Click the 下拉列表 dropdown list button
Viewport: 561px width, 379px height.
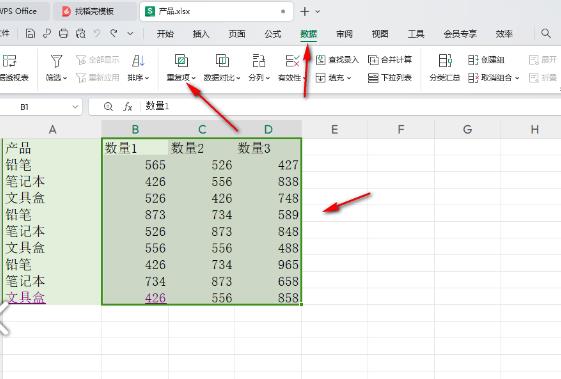click(x=390, y=78)
